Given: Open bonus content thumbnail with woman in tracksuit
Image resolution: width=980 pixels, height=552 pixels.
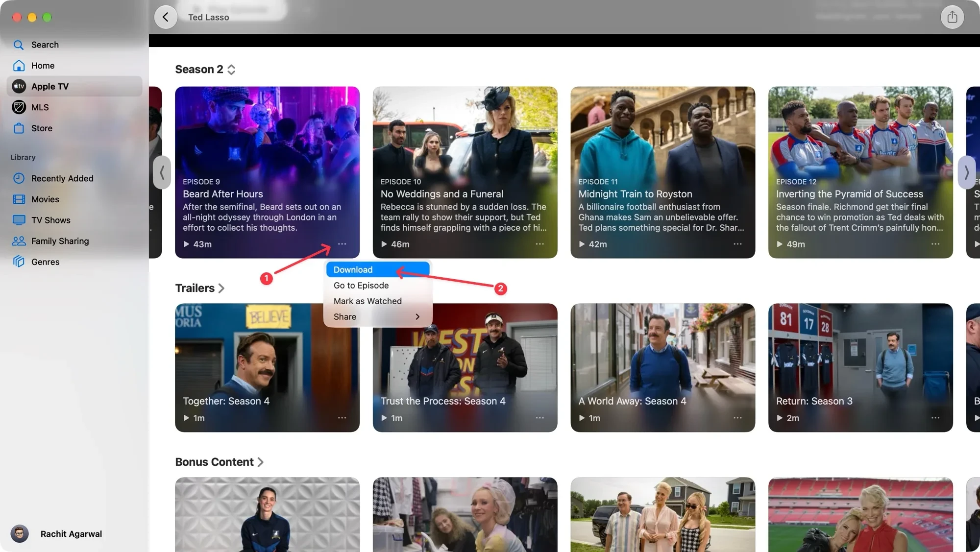Looking at the screenshot, I should pos(267,514).
